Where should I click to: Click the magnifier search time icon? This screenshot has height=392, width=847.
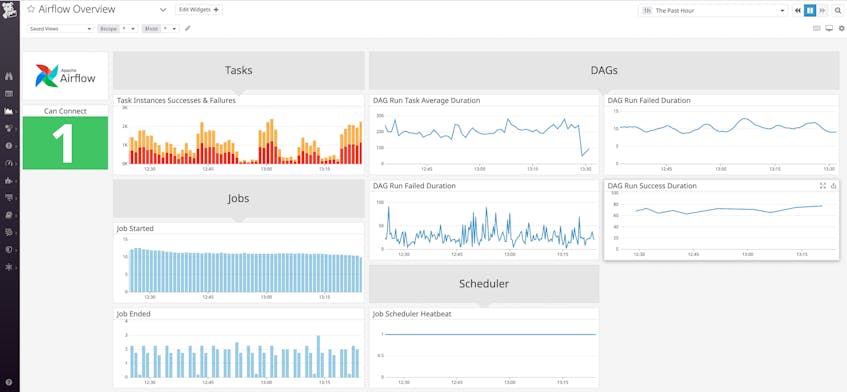[838, 10]
